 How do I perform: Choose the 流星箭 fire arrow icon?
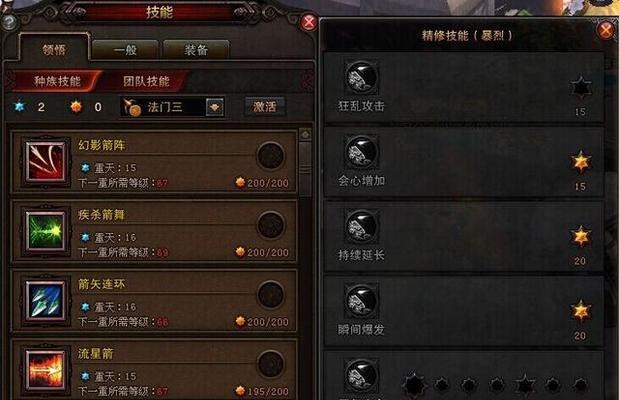[x=45, y=370]
